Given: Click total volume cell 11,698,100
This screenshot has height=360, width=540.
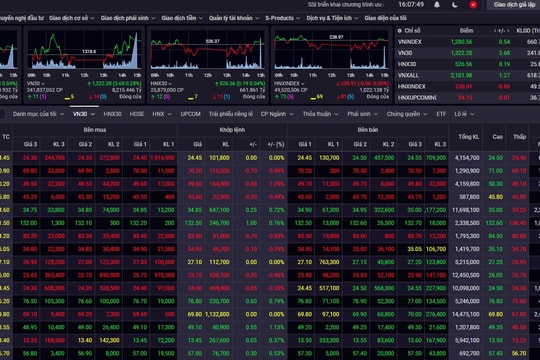Looking at the screenshot, I should click(465, 210).
